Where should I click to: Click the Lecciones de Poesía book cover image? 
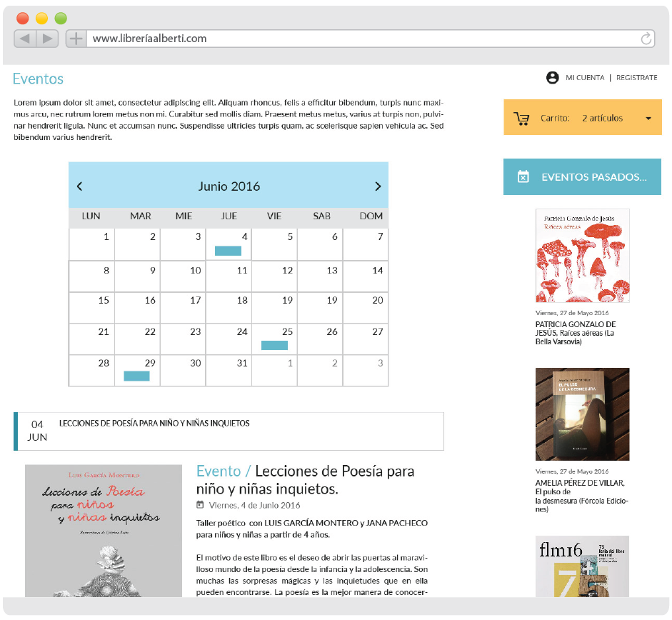pos(104,531)
